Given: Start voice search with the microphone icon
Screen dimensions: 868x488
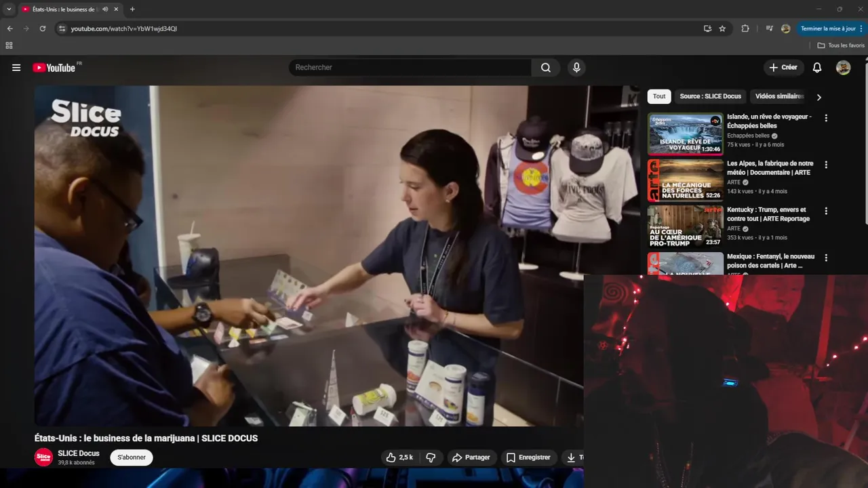Looking at the screenshot, I should point(576,68).
